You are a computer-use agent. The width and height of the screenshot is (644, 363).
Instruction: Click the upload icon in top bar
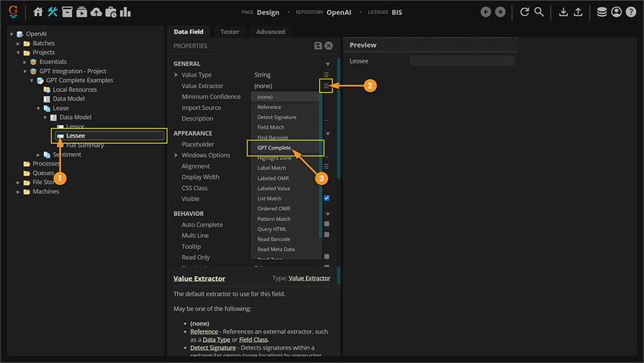point(578,12)
